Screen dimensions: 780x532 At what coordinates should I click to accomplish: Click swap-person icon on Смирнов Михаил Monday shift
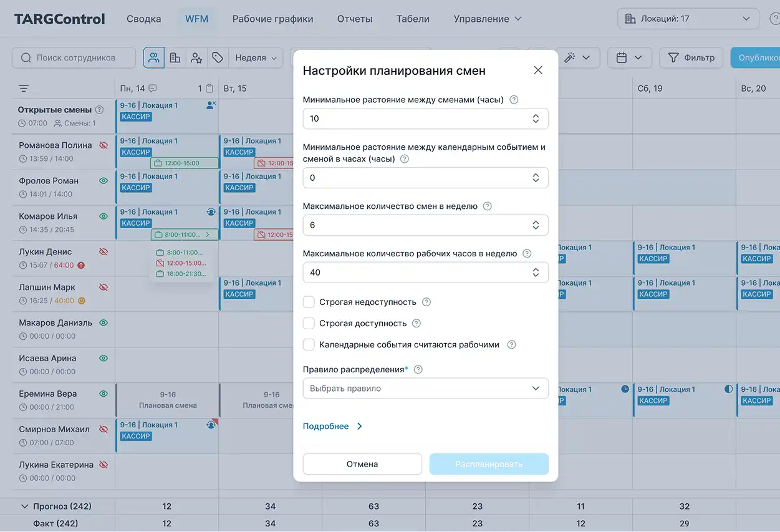tap(211, 425)
